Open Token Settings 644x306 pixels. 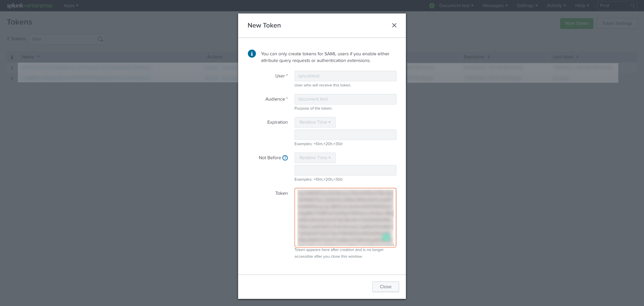tap(617, 23)
